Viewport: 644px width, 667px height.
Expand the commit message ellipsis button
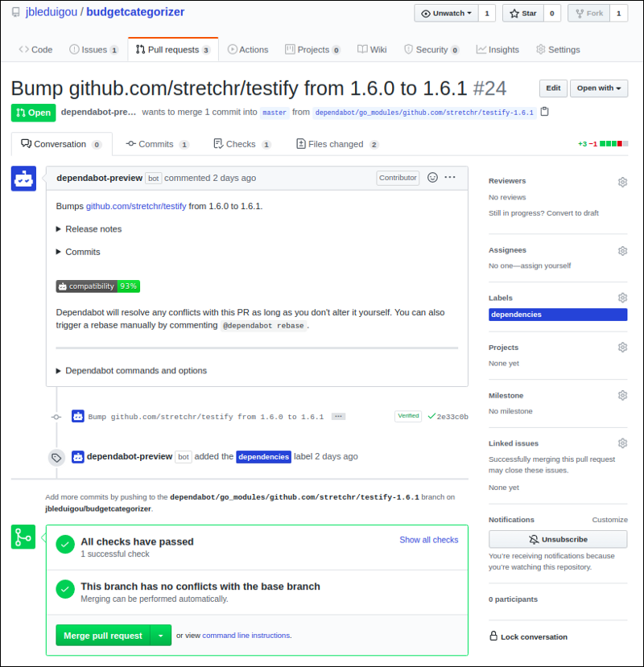coord(339,417)
